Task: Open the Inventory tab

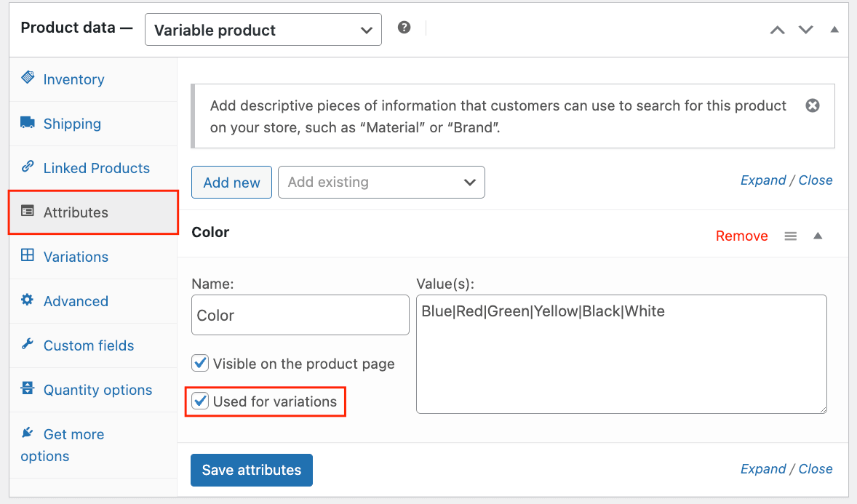Action: click(x=93, y=79)
